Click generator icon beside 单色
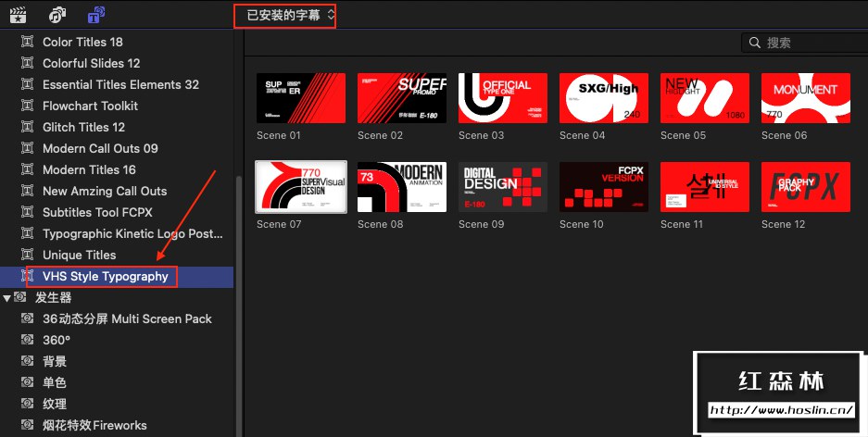The width and height of the screenshot is (868, 437). click(27, 382)
